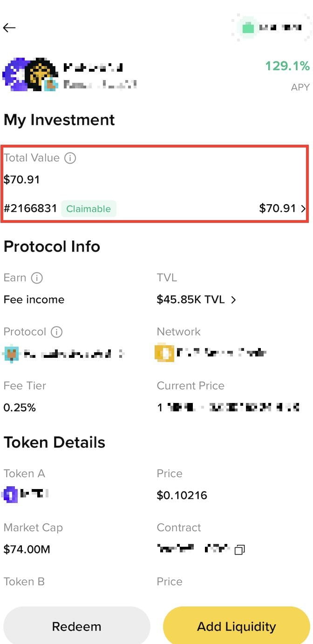
Task: Open Protocol info icon
Action: (56, 332)
